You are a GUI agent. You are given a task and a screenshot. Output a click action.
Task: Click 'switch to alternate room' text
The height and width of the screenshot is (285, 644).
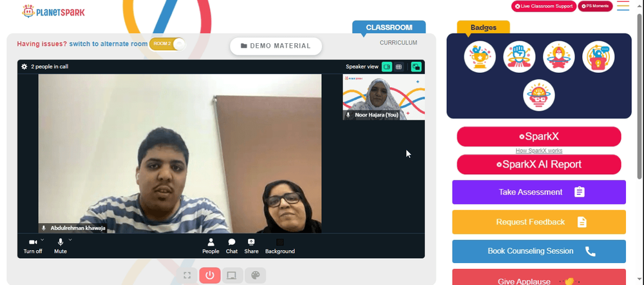click(108, 44)
